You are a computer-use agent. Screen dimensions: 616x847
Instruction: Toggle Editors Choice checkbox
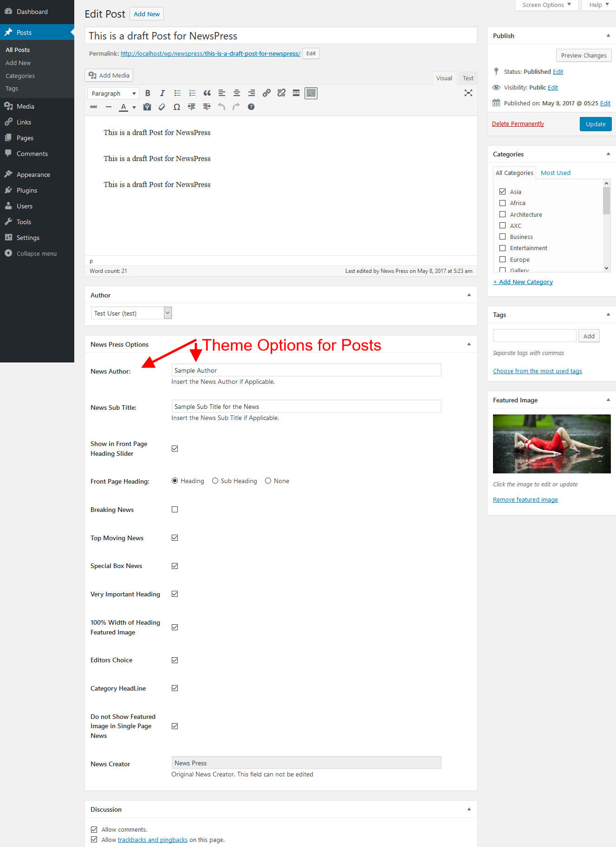click(175, 660)
